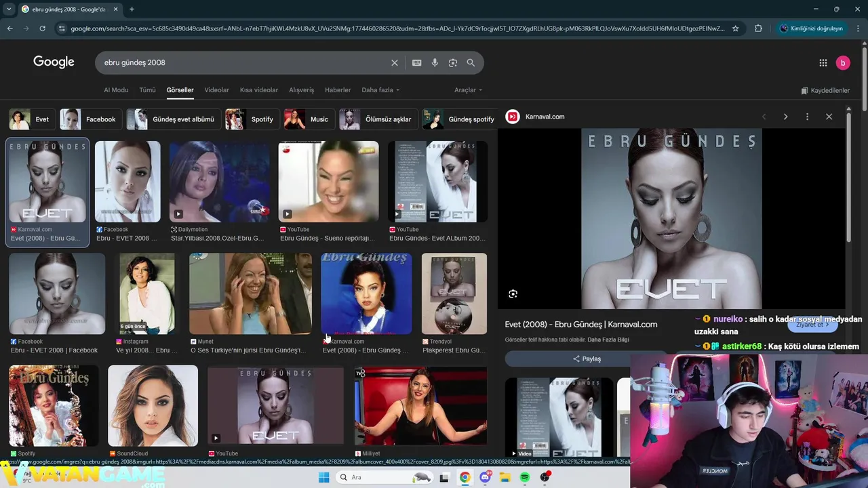Viewport: 868px width, 488px height.
Task: Select the Music filter chip
Action: point(309,119)
